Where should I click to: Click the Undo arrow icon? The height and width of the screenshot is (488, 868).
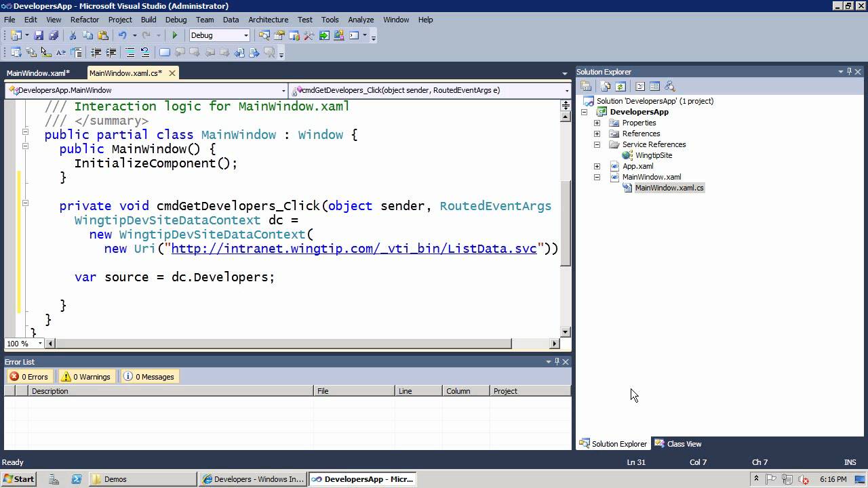(122, 35)
